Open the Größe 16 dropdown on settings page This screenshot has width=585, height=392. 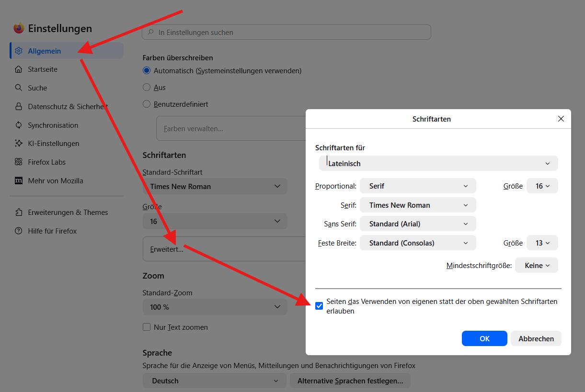(x=215, y=221)
